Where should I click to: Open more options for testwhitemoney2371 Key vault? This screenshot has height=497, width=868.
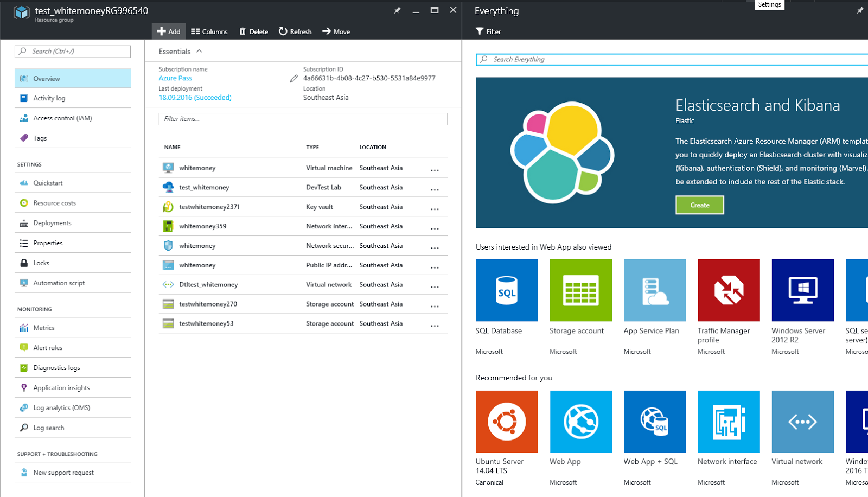coord(435,209)
